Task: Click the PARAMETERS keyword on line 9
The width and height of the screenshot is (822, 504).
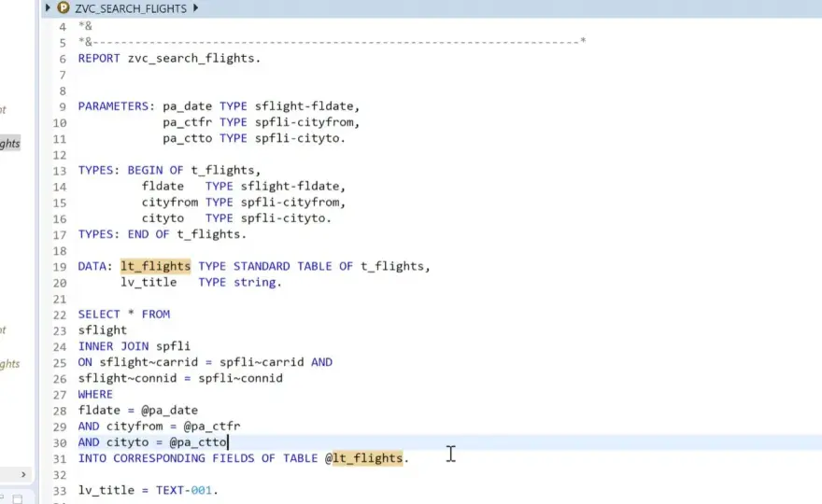Action: pos(113,106)
